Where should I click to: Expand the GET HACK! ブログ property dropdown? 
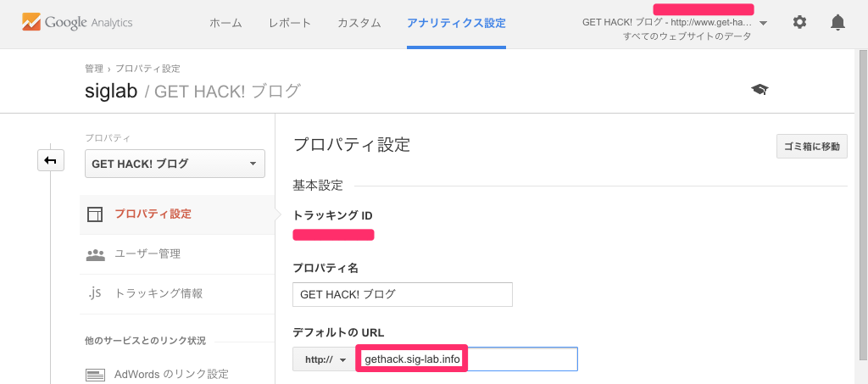point(175,164)
